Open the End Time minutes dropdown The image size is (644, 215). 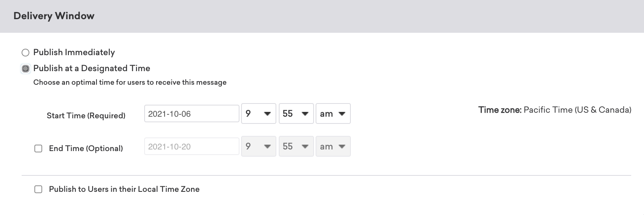tap(296, 147)
